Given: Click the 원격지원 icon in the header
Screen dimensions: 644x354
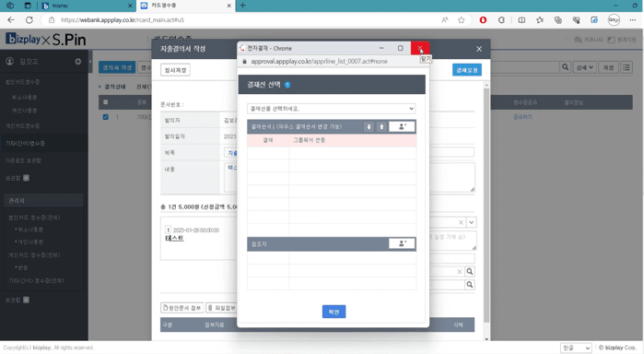Looking at the screenshot, I should click(611, 40).
